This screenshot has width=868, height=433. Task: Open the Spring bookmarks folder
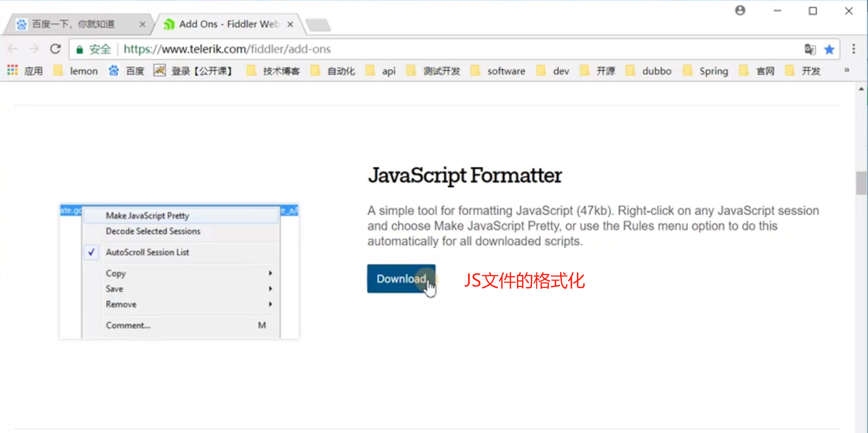(x=705, y=71)
